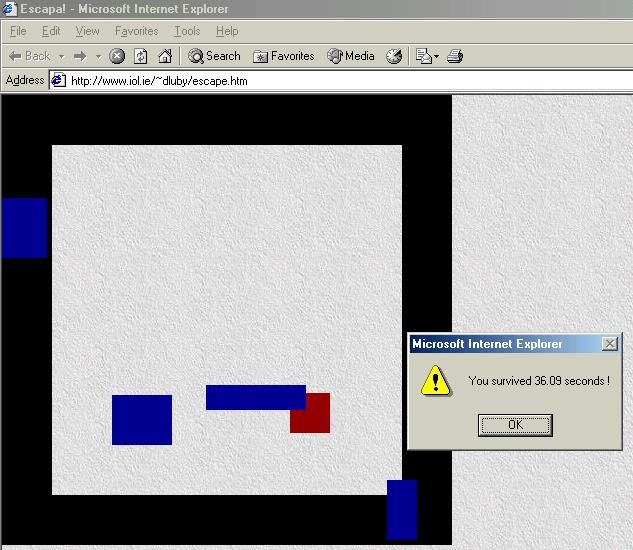Open the Edit menu
Viewport: 633px width, 550px height.
(x=51, y=31)
